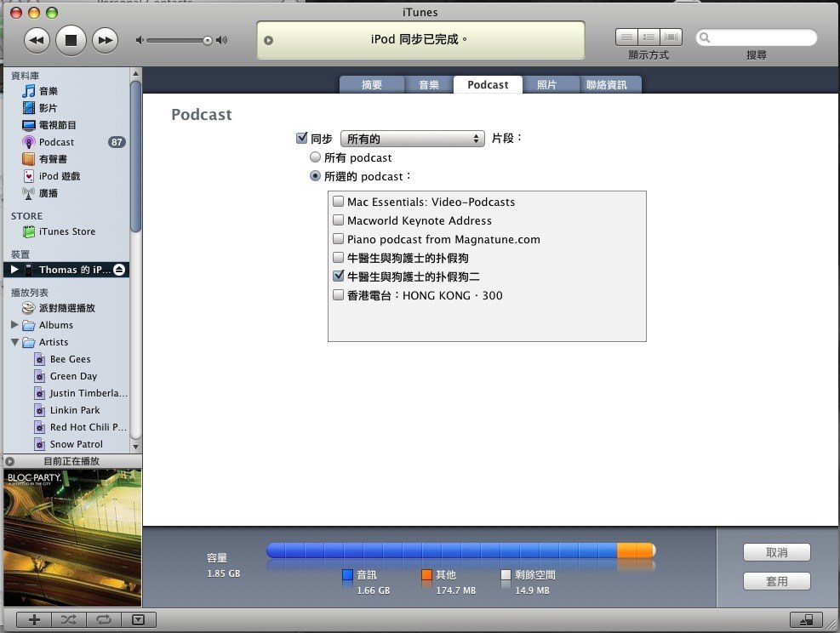Open the 影片 library in sidebar

[x=66, y=108]
